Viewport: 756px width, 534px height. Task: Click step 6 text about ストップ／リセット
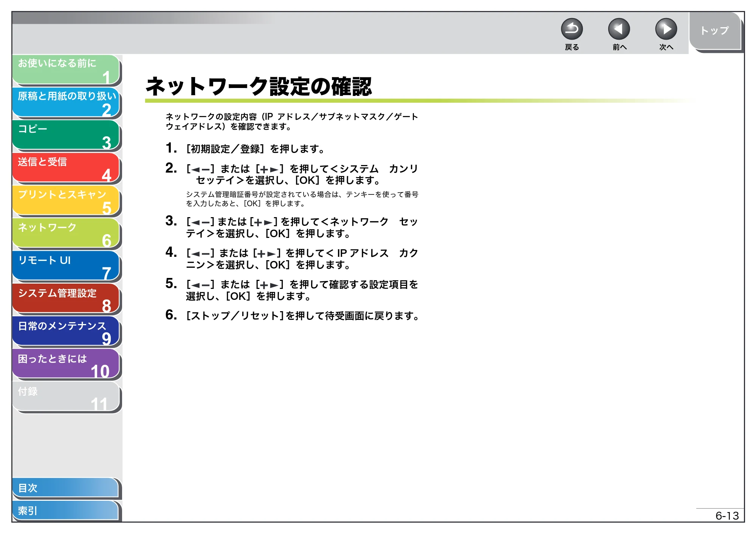pos(302,316)
